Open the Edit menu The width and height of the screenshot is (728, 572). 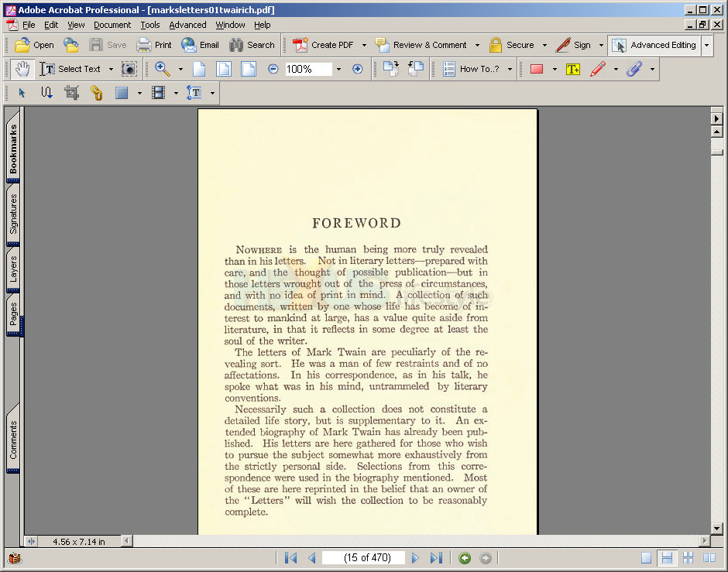[x=51, y=25]
